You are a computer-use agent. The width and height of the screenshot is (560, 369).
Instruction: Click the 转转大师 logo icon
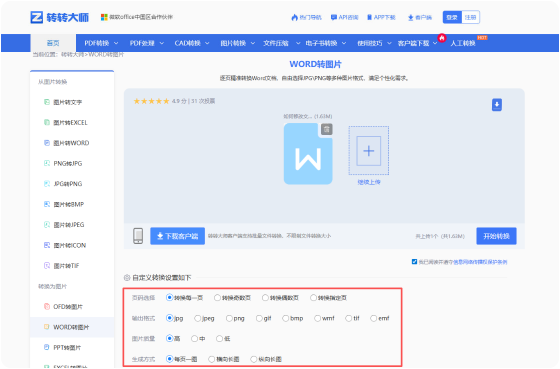pos(36,17)
